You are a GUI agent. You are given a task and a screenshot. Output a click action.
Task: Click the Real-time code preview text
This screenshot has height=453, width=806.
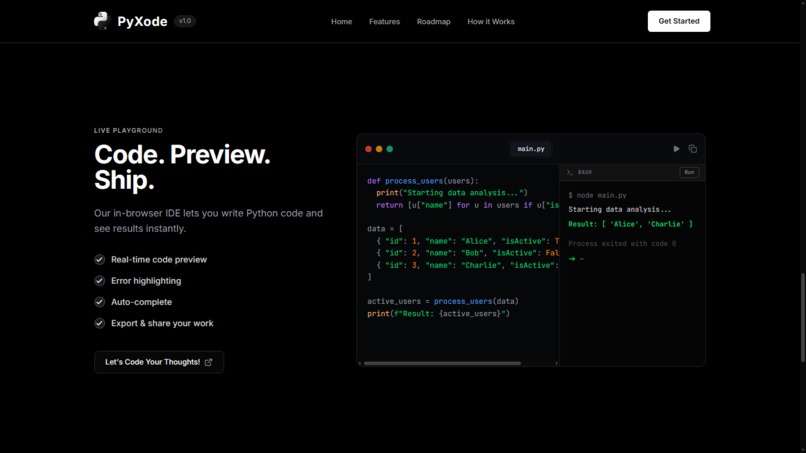click(x=159, y=260)
